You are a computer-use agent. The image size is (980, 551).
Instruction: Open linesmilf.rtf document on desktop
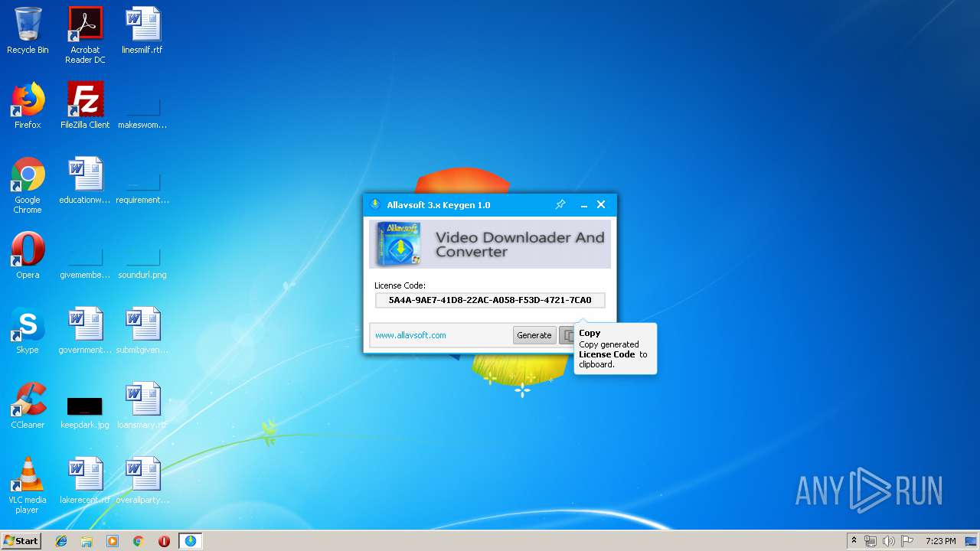tap(142, 31)
